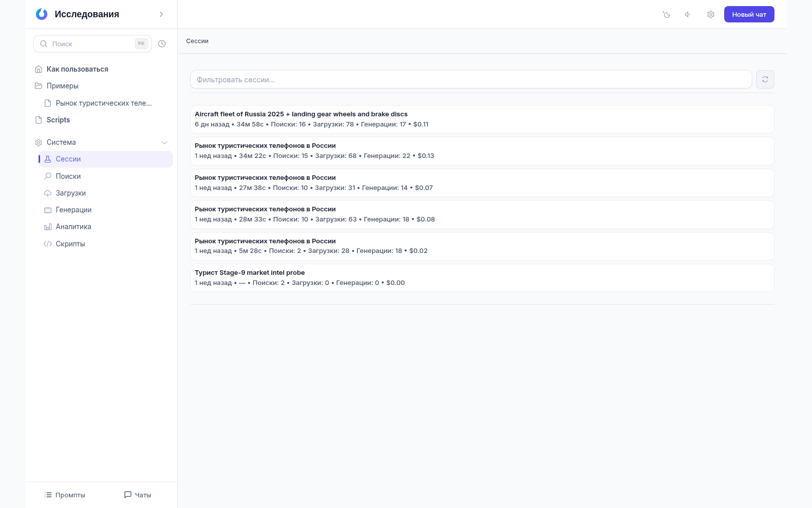Click the ⌘K shortcut badge in search
812x508 pixels.
pyautogui.click(x=141, y=44)
